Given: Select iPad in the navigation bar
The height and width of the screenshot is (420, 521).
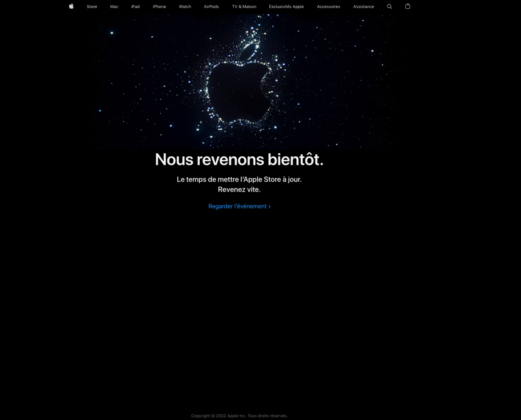Looking at the screenshot, I should click(135, 7).
